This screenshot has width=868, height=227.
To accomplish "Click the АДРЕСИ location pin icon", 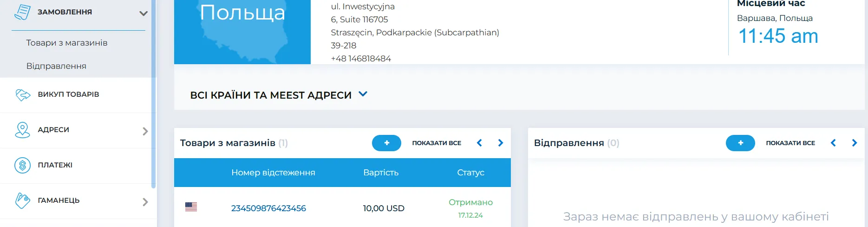I will [x=22, y=130].
